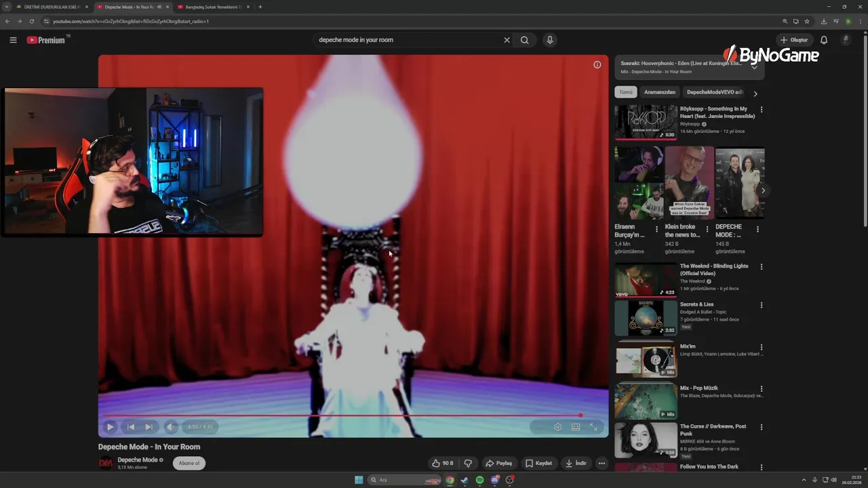Open options for Mix - Pop Müzik

762,389
